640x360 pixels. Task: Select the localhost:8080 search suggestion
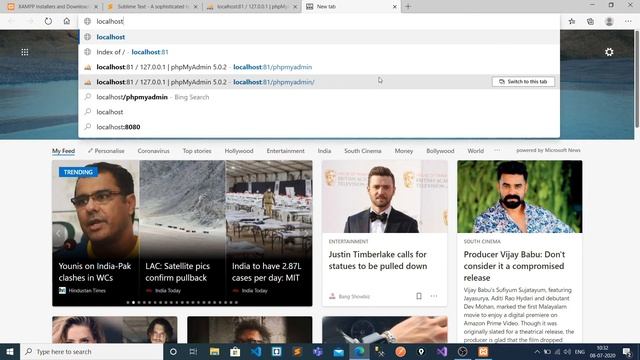319,127
